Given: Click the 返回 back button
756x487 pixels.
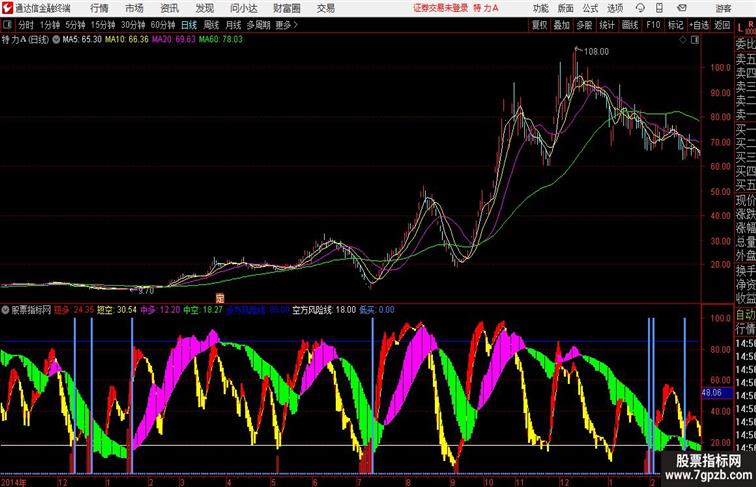Looking at the screenshot, I should point(722,25).
